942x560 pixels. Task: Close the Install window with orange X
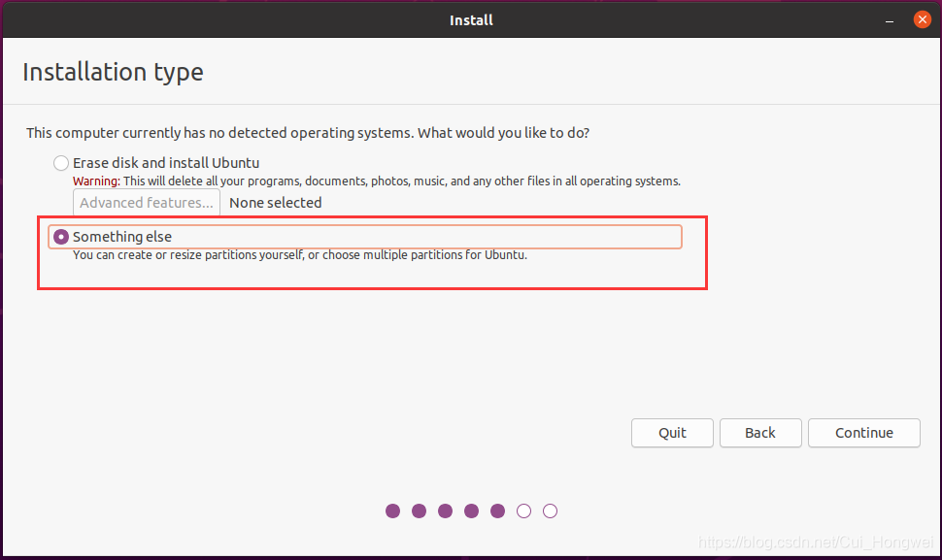[x=923, y=19]
